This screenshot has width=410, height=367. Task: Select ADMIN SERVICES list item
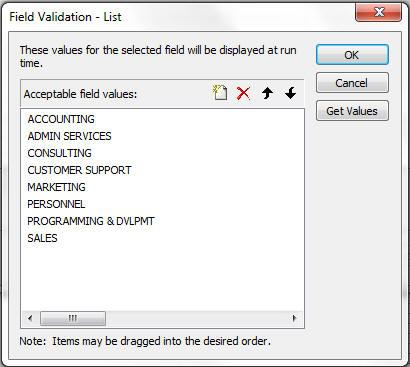pos(69,136)
